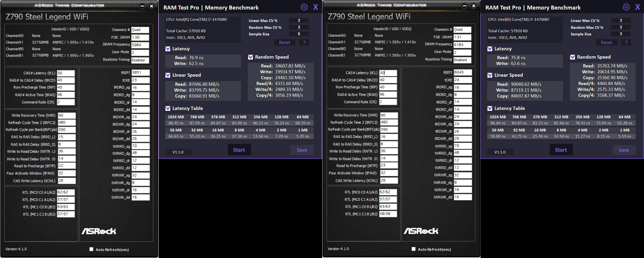Select Sample Size field in right RAM Test Pro

click(621, 34)
